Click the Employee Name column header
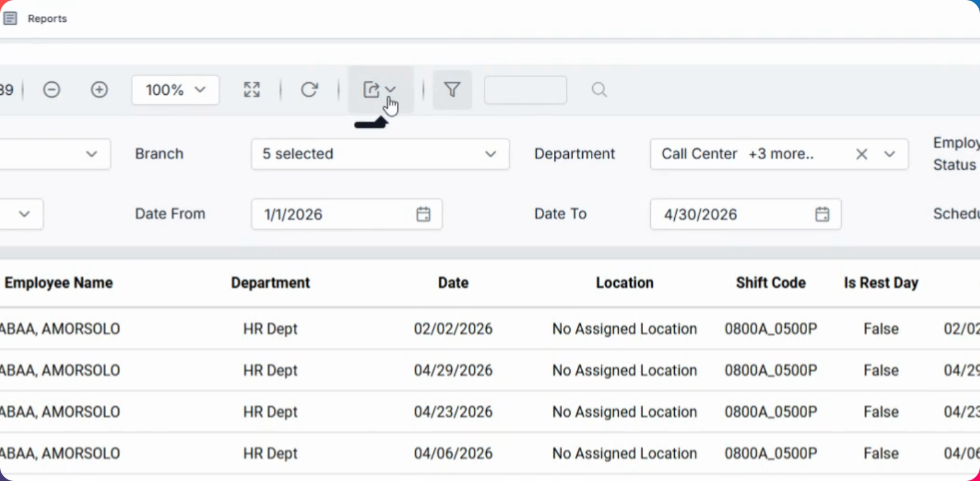Image resolution: width=980 pixels, height=481 pixels. (59, 283)
